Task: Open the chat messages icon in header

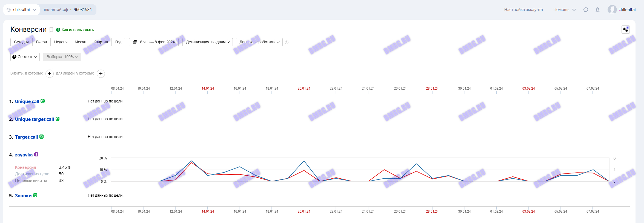Action: tap(586, 10)
